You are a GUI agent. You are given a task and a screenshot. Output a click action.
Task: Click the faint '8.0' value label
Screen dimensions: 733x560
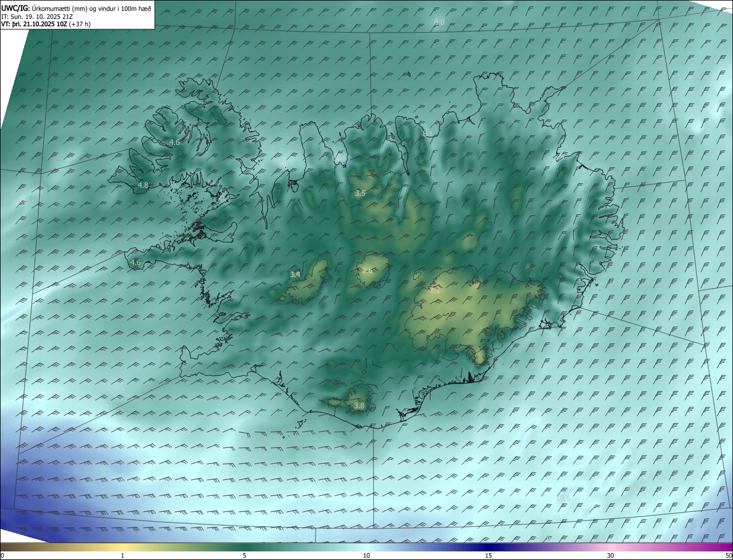pyautogui.click(x=439, y=22)
